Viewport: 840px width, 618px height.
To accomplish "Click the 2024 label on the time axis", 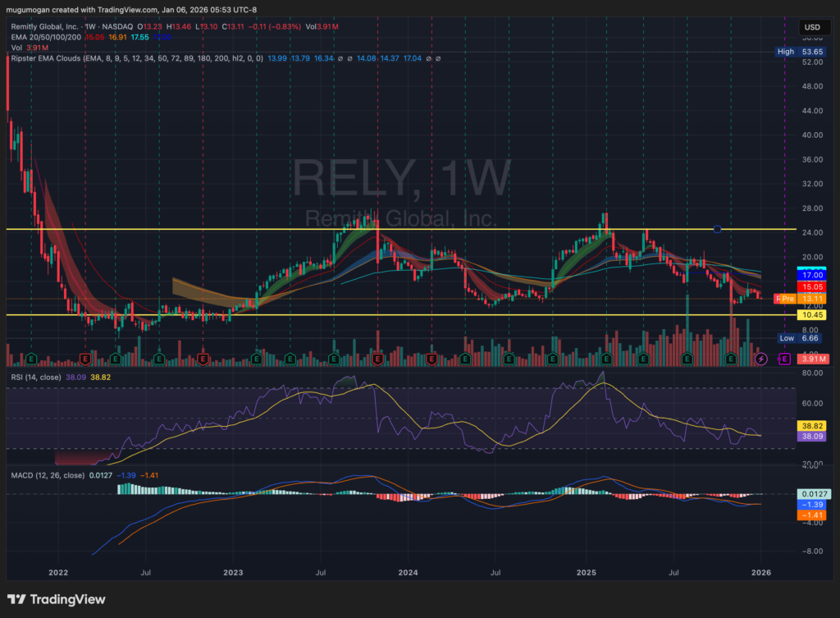I will 408,570.
